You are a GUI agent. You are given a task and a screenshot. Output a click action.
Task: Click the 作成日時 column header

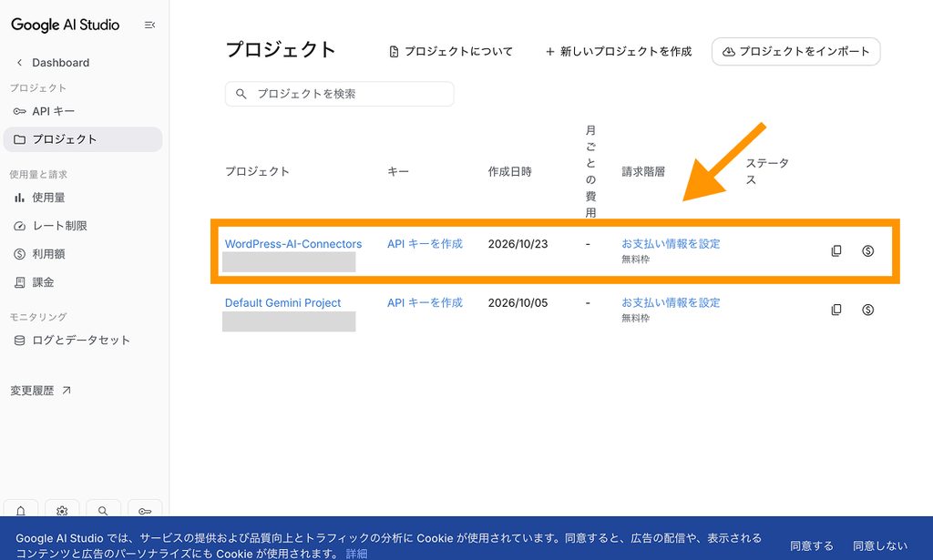point(510,172)
